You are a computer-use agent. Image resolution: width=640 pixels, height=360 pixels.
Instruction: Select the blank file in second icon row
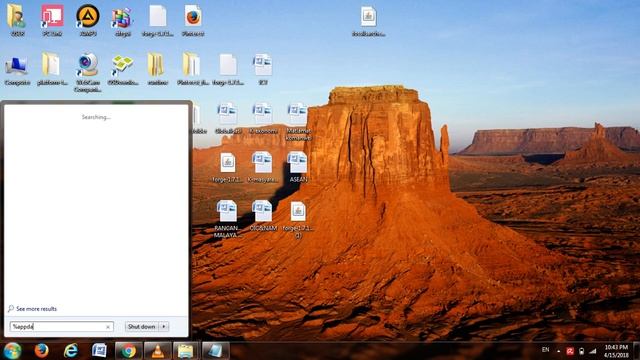point(228,69)
